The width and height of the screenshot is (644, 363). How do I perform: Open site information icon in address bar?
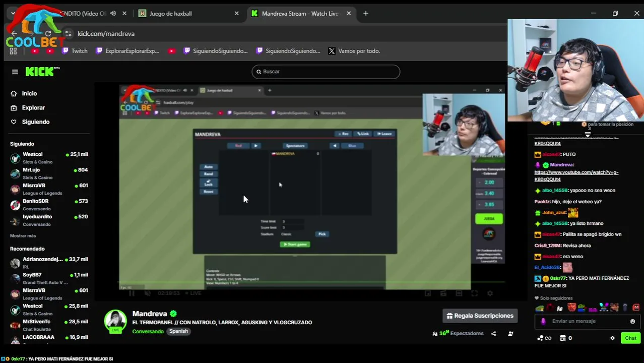pyautogui.click(x=69, y=34)
